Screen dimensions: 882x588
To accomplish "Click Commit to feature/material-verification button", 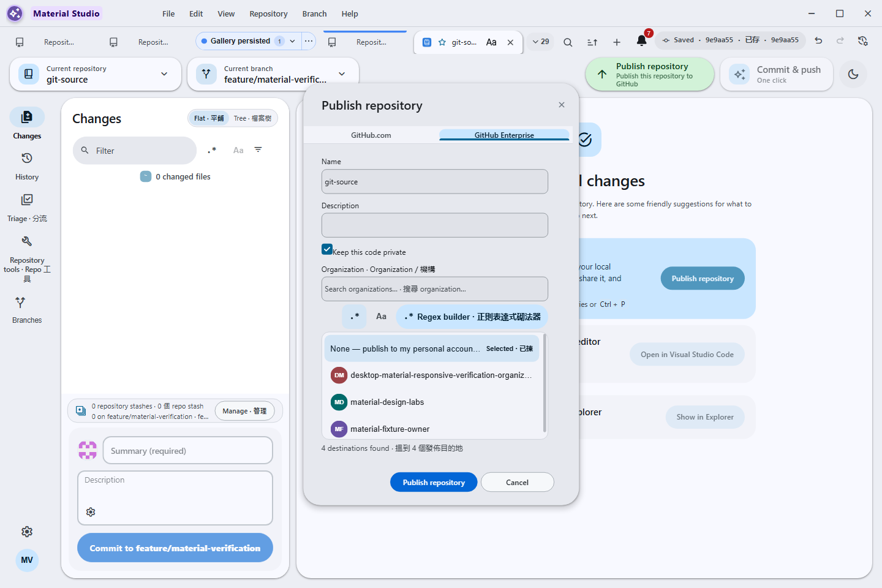I will tap(175, 548).
